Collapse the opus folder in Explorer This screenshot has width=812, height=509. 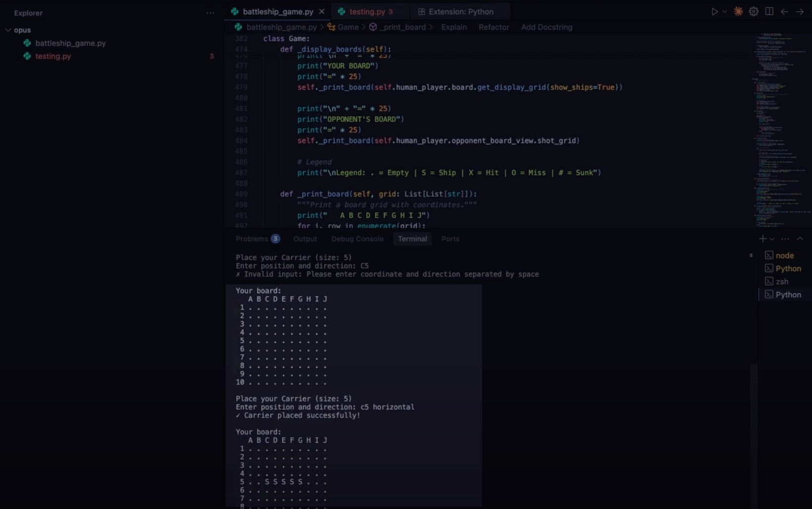click(x=8, y=30)
